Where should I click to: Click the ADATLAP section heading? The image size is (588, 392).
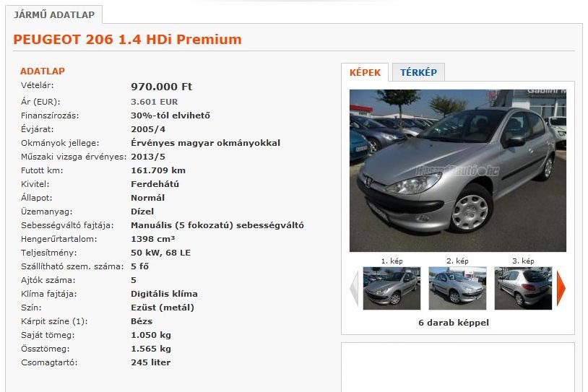(x=43, y=71)
